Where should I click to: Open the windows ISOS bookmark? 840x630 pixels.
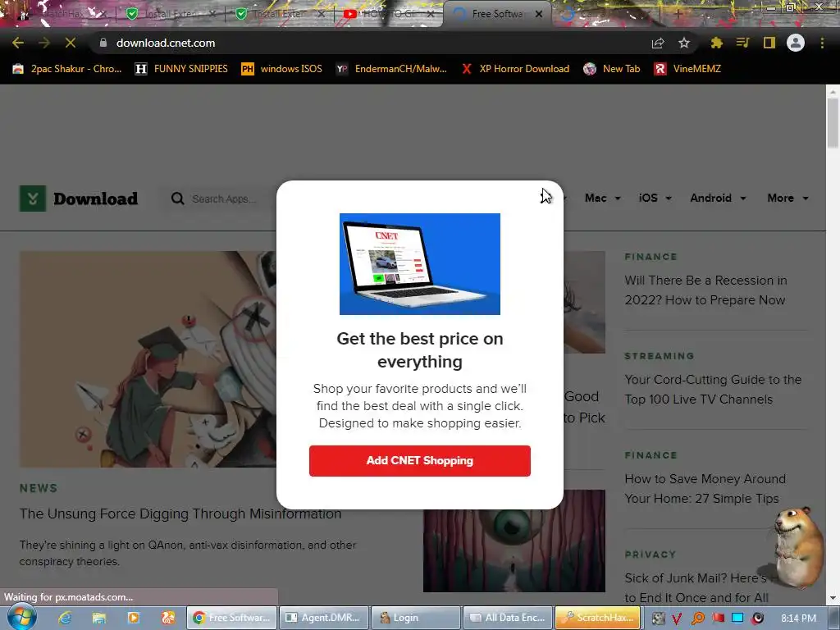[282, 69]
